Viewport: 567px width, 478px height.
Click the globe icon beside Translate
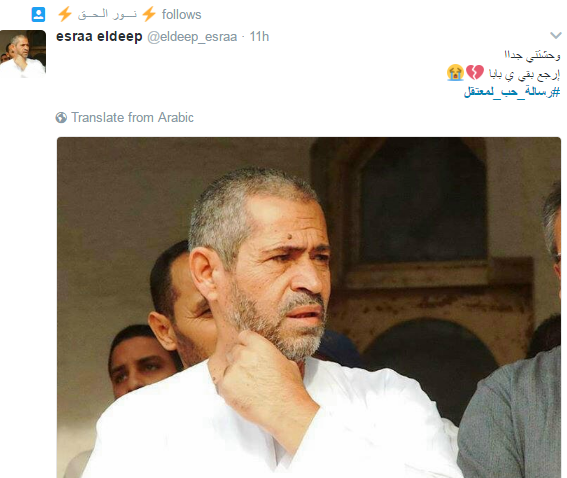click(x=61, y=118)
